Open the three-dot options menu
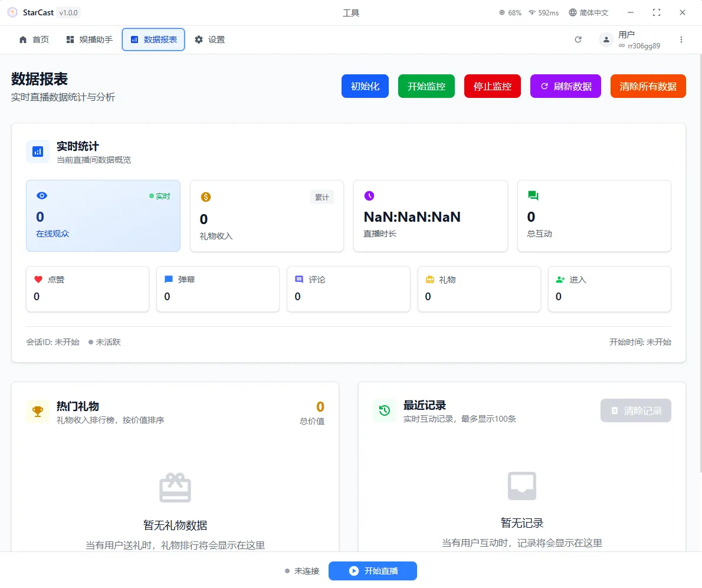 click(681, 40)
